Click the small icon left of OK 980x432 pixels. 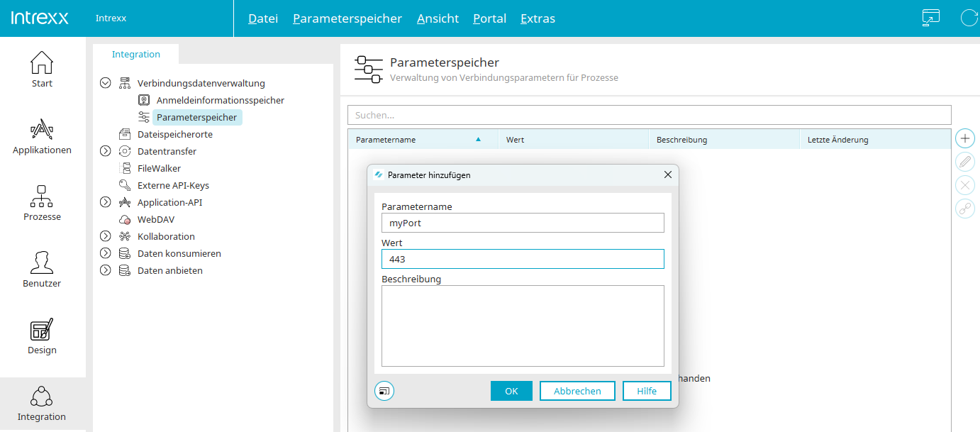(384, 391)
